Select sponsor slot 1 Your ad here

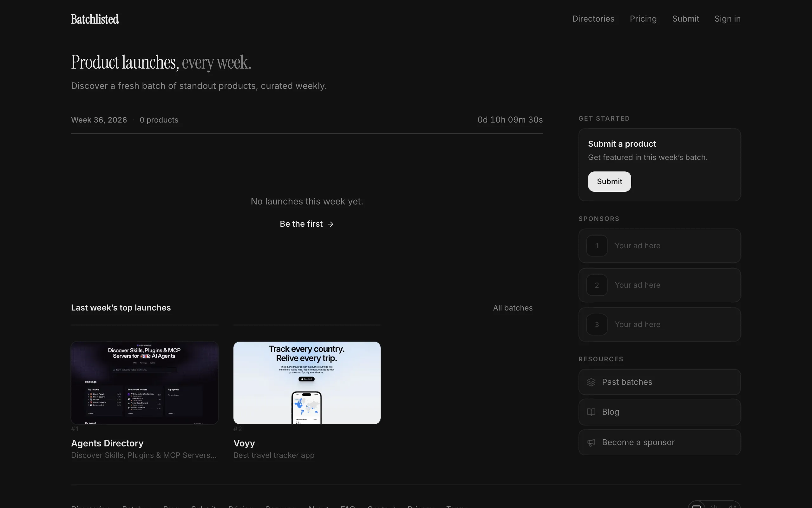coord(659,246)
